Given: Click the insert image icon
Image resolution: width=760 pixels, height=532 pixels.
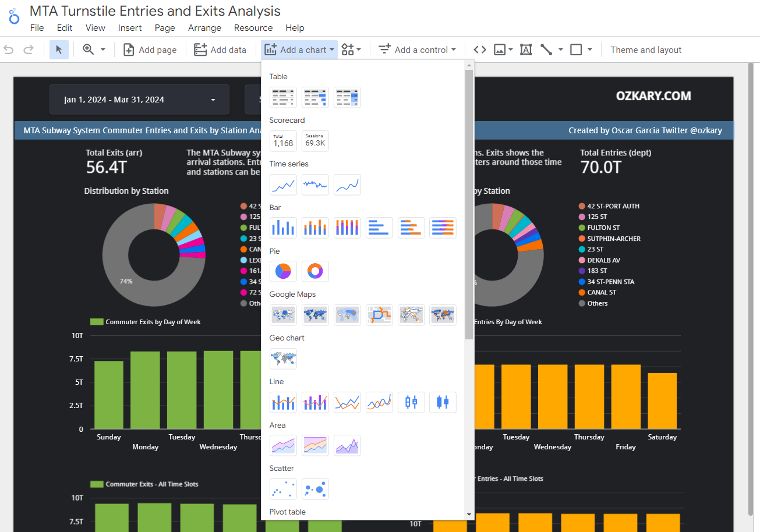Looking at the screenshot, I should (499, 50).
